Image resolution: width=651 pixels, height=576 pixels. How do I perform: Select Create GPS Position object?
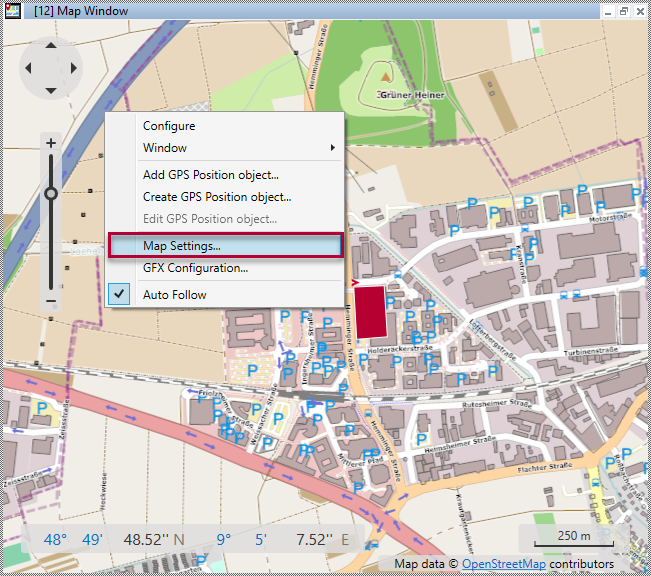coord(217,197)
